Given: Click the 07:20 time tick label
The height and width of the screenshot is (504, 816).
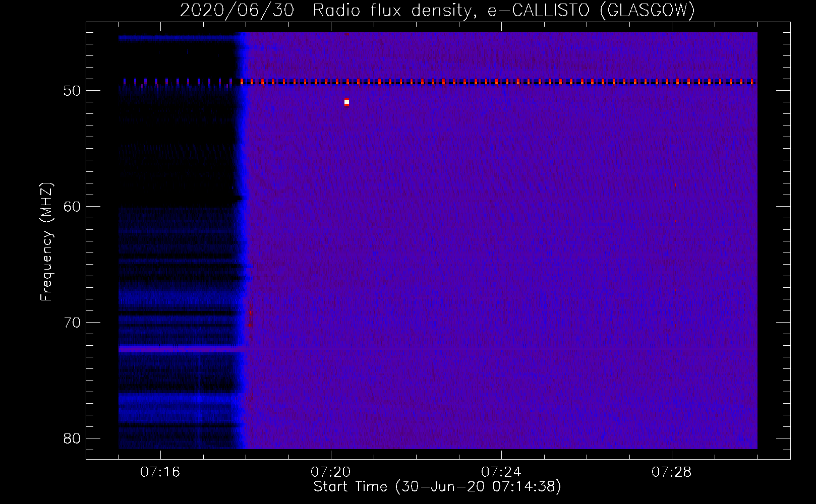Looking at the screenshot, I should coord(331,472).
